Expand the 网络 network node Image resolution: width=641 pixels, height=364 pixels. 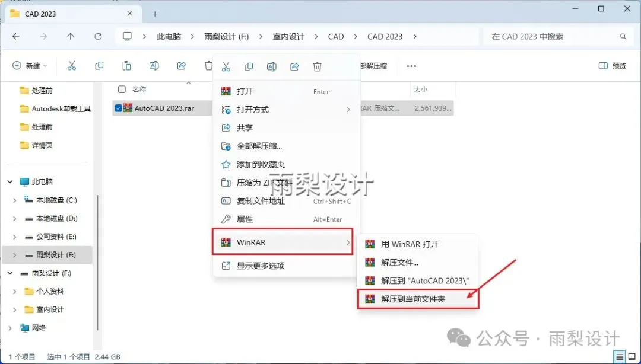click(x=10, y=328)
